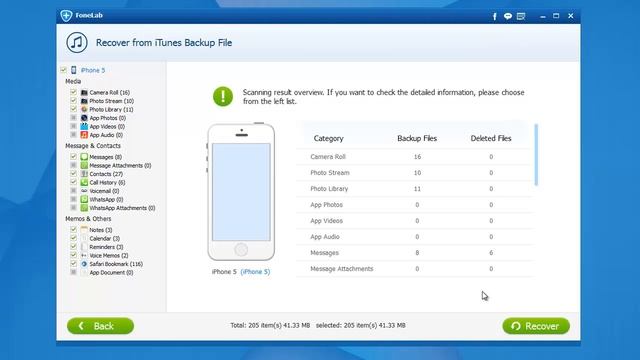Image resolution: width=640 pixels, height=360 pixels.
Task: Select the Calendar icon
Action: point(84,238)
